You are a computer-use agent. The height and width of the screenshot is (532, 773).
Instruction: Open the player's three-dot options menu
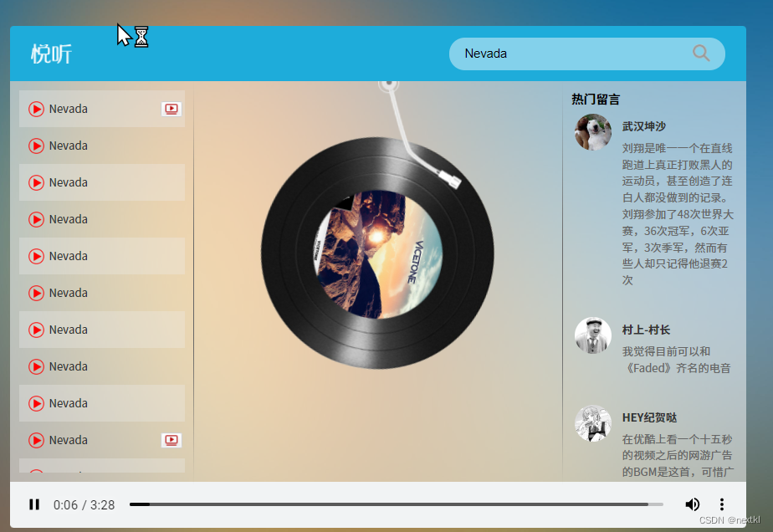pyautogui.click(x=721, y=504)
